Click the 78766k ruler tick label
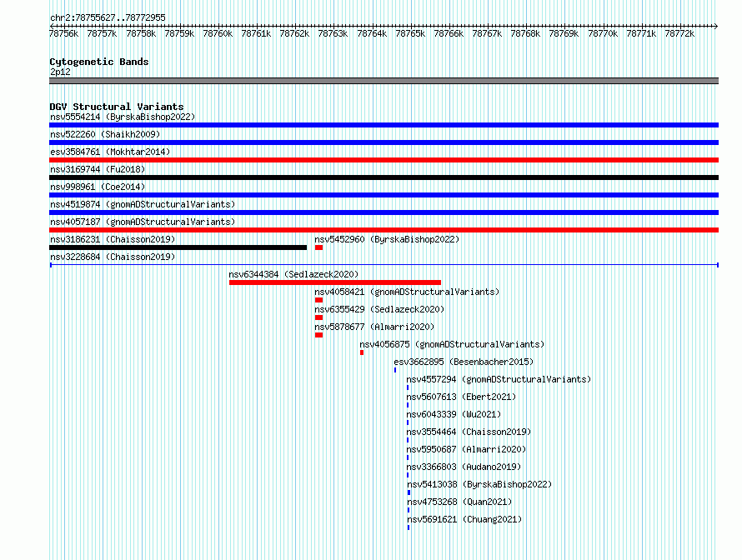This screenshot has height=560, width=742. 449,33
